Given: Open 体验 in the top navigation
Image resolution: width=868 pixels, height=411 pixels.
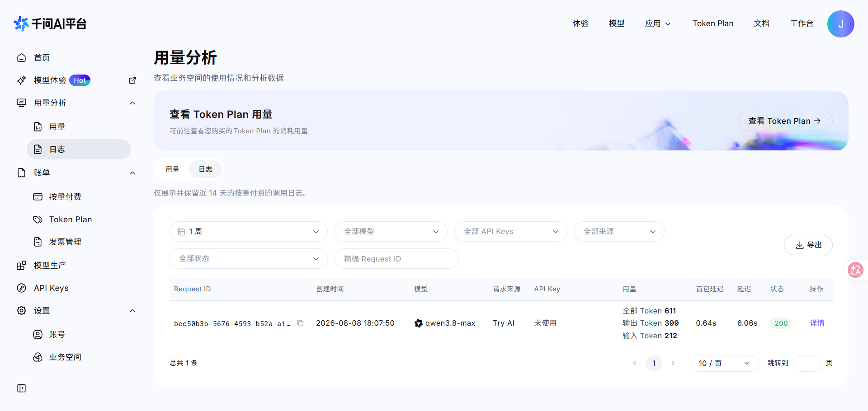Looking at the screenshot, I should pyautogui.click(x=581, y=23).
